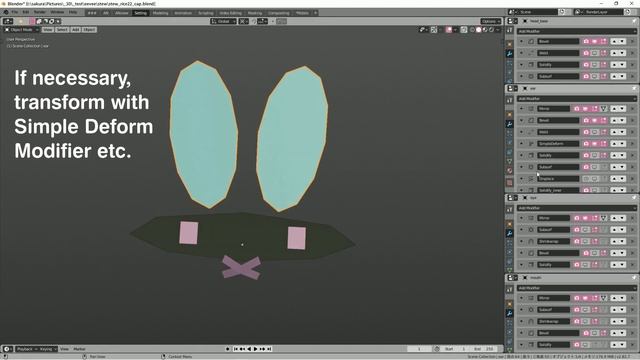The height and width of the screenshot is (360, 640).
Task: Jump to the first frame in timeline
Action: coord(236,349)
